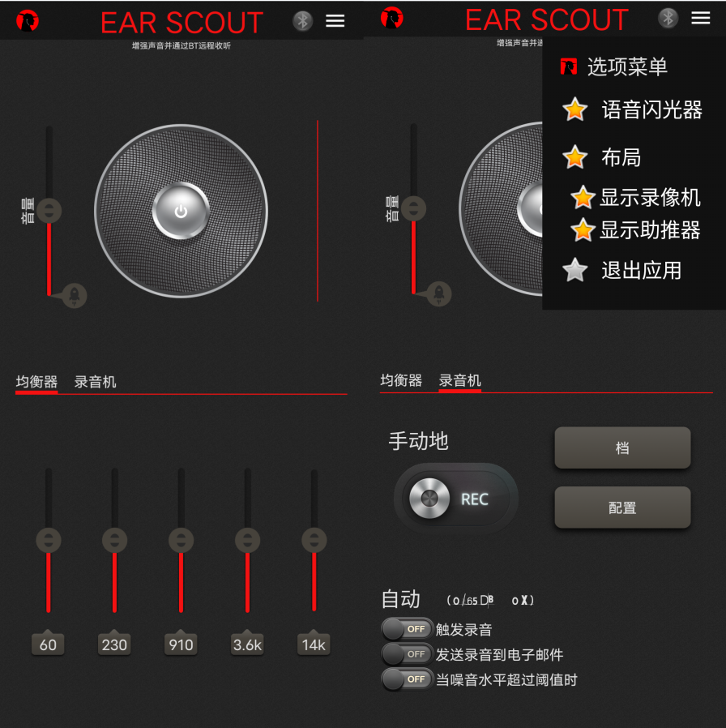This screenshot has height=728, width=726.
Task: Tap the power button on left speaker
Action: pos(181,212)
